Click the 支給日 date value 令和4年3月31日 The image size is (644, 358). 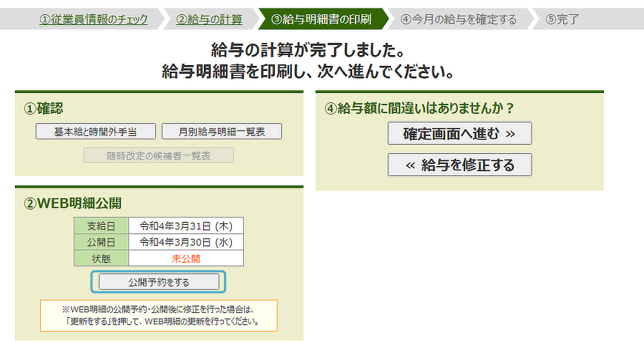(x=185, y=226)
